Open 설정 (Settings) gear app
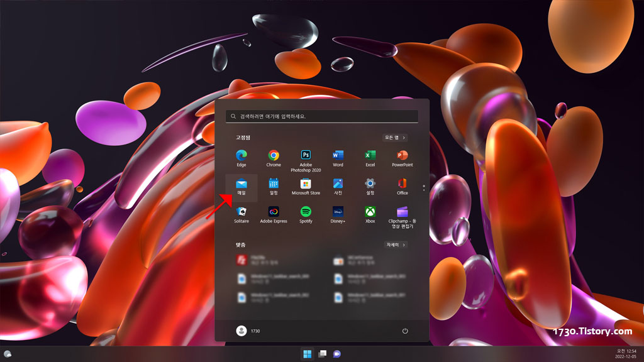The height and width of the screenshot is (362, 644). tap(370, 187)
